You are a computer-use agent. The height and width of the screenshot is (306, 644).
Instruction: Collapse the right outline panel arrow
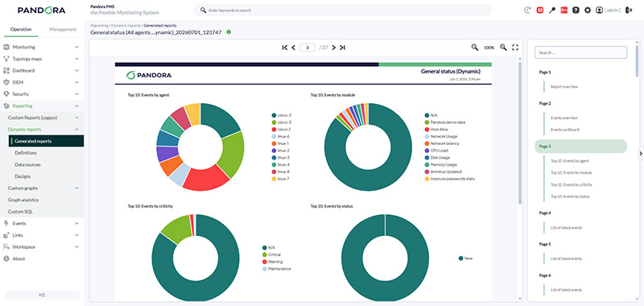coord(640,153)
